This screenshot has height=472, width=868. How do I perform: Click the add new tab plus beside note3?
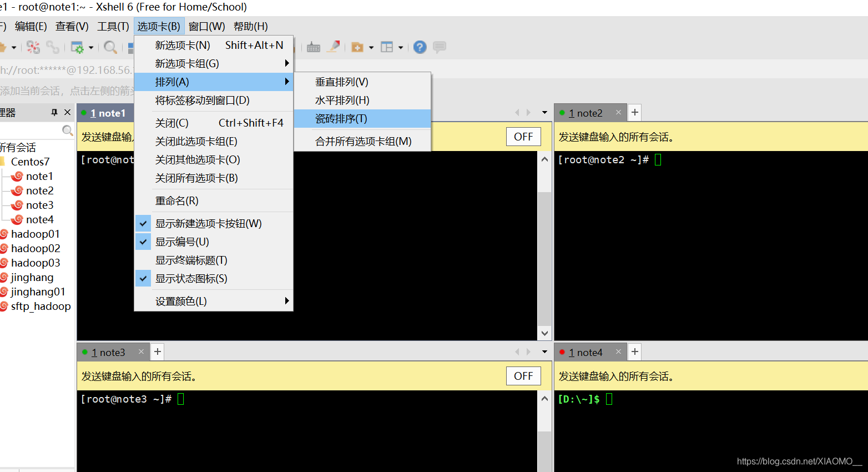(158, 352)
